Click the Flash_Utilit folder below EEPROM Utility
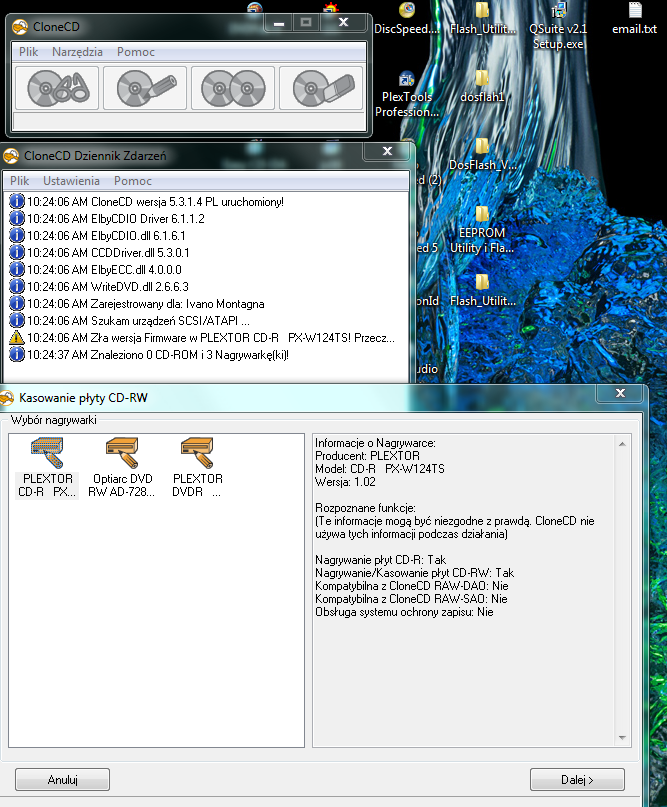 (482, 291)
